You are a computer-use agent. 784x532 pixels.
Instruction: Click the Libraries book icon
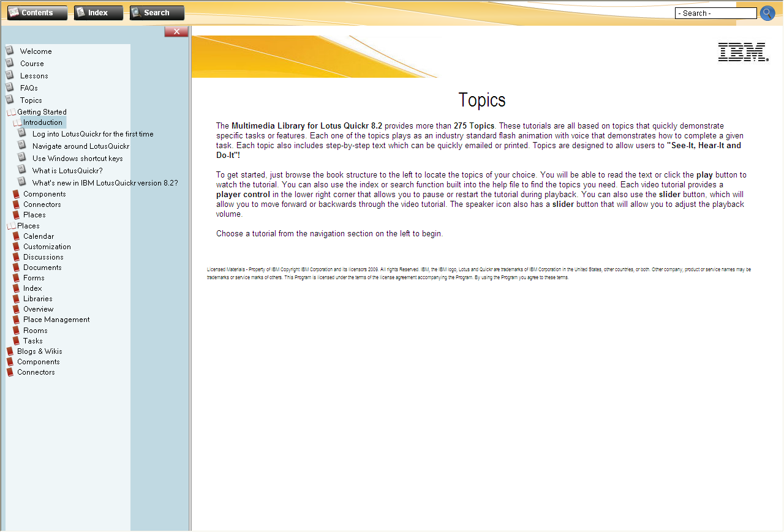tap(17, 299)
